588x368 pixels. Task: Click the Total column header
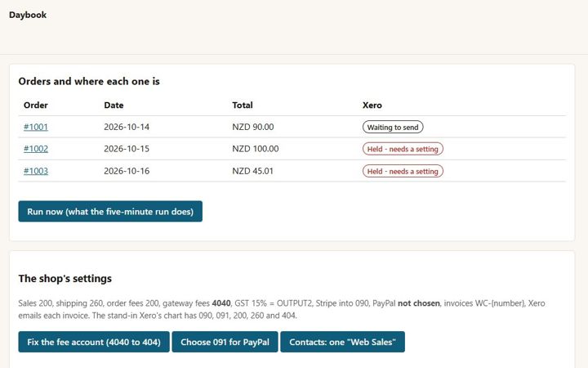point(243,105)
